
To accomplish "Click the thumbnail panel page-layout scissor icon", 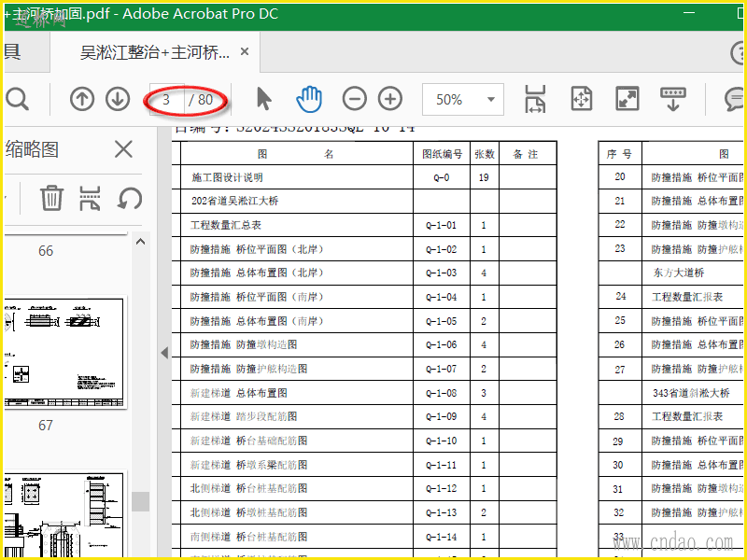I will pos(90,198).
